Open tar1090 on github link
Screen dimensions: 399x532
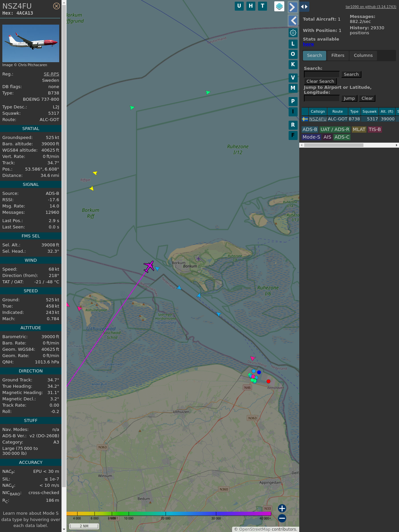tap(371, 7)
